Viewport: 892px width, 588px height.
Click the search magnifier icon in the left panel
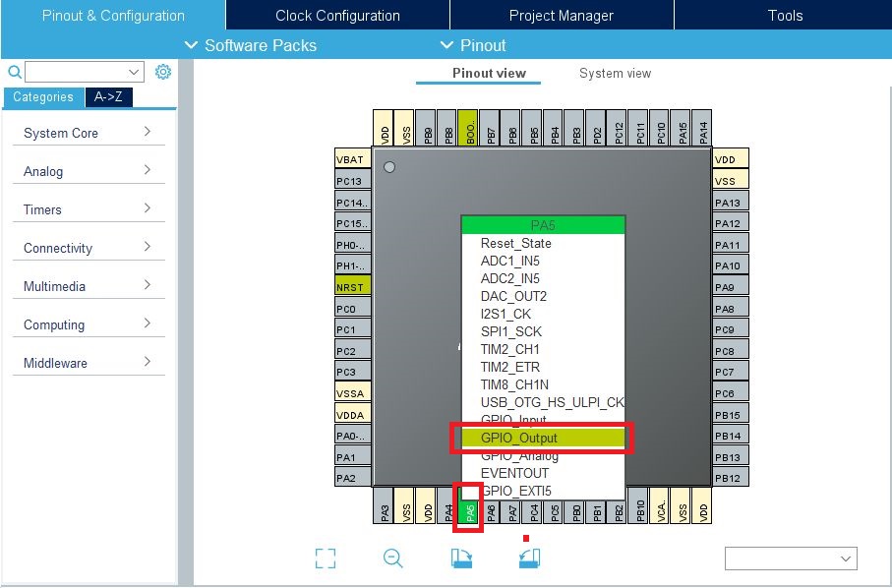14,72
